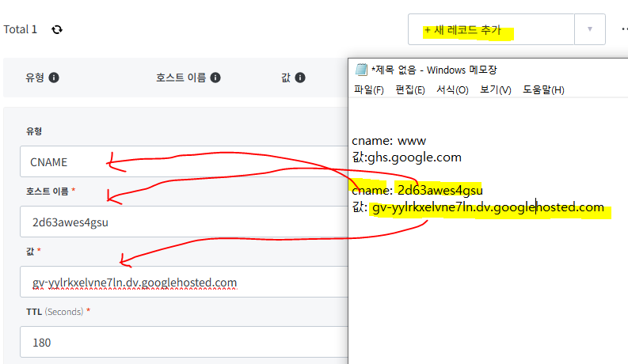Click the 유형 column header

tap(35, 78)
